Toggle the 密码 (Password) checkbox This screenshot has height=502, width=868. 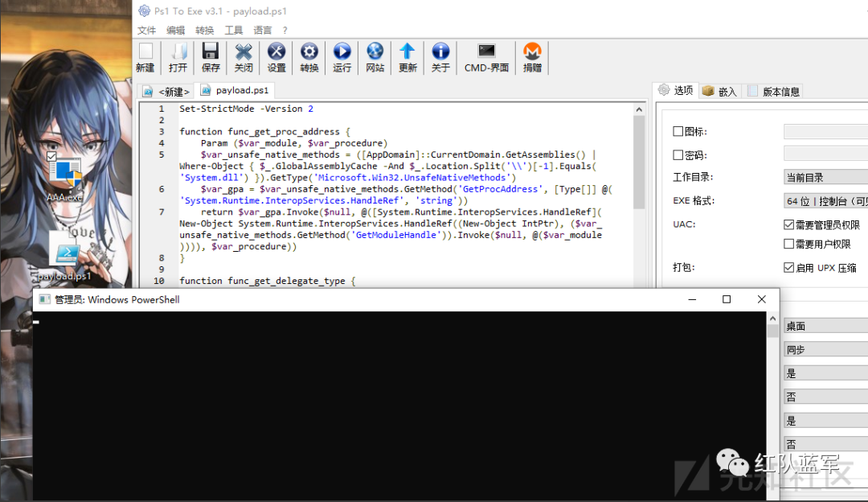point(678,155)
